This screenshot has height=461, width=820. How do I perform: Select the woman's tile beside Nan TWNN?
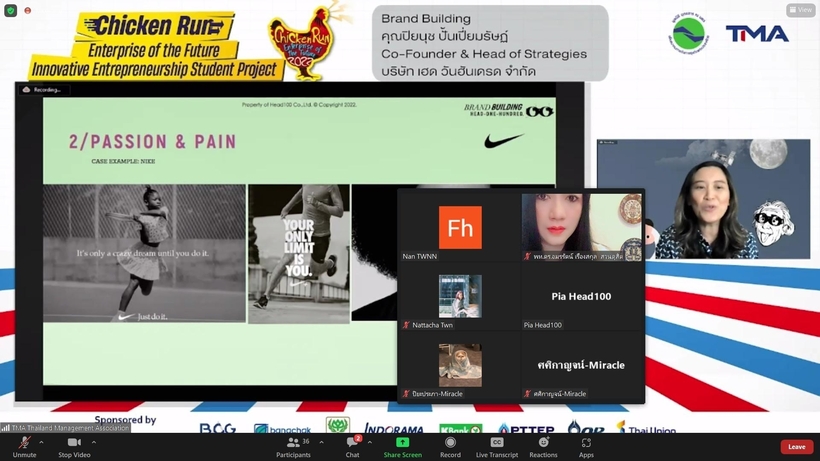[x=582, y=227]
